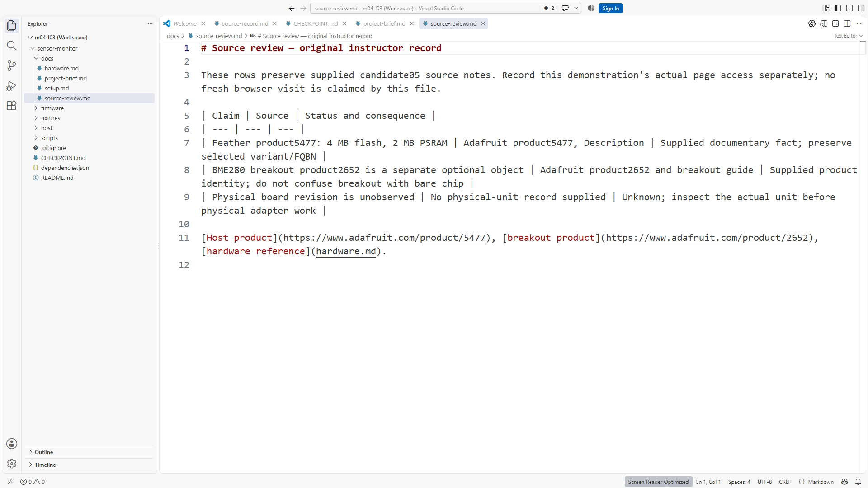The width and height of the screenshot is (868, 488).
Task: Split the editor right
Action: point(847,23)
